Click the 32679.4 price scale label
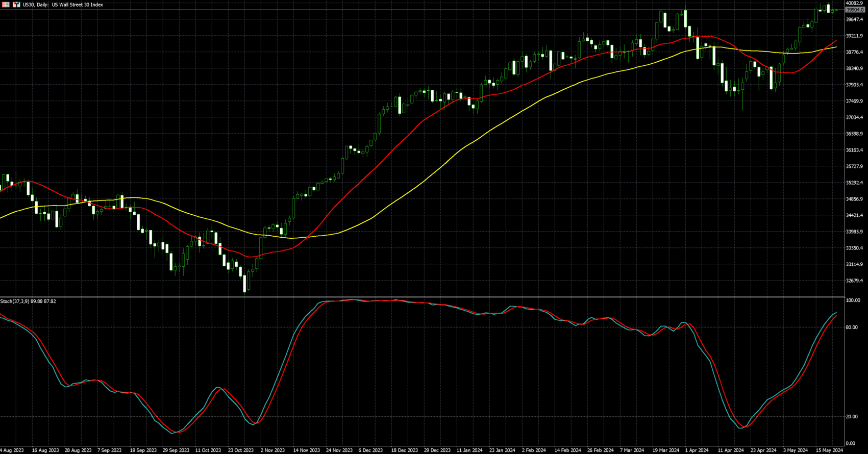Viewport: 868px width, 454px height. click(x=854, y=281)
